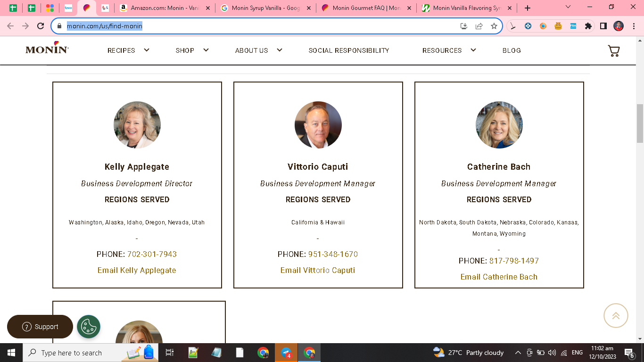Open Task View on the taskbar
The image size is (644, 362).
pos(170,353)
